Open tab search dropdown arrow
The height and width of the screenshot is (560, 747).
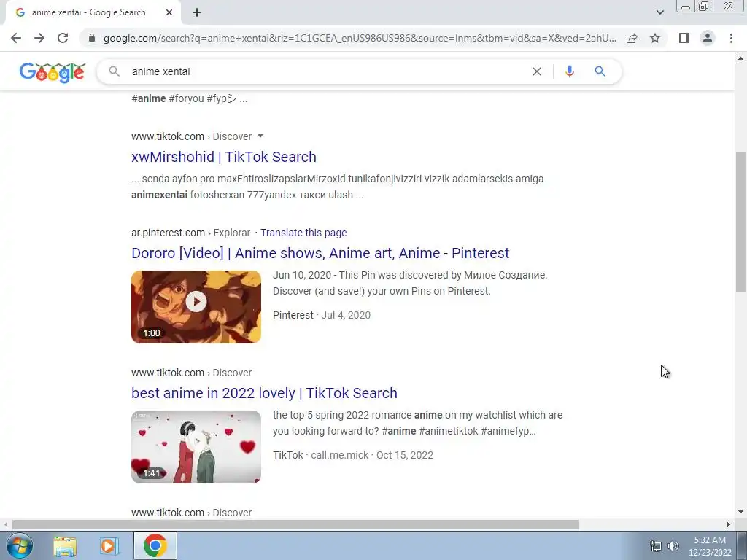659,12
